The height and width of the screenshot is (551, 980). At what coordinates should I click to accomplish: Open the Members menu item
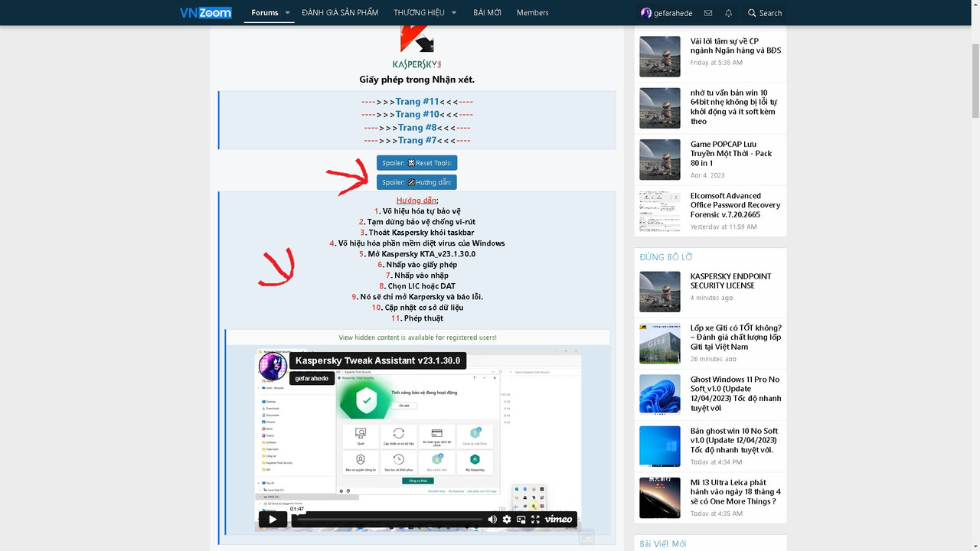pyautogui.click(x=532, y=13)
